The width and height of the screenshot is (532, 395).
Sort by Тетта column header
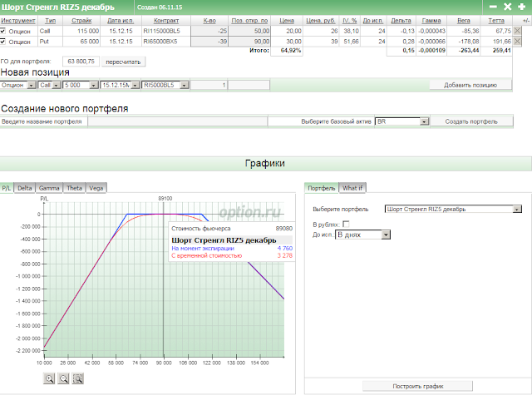coord(496,21)
